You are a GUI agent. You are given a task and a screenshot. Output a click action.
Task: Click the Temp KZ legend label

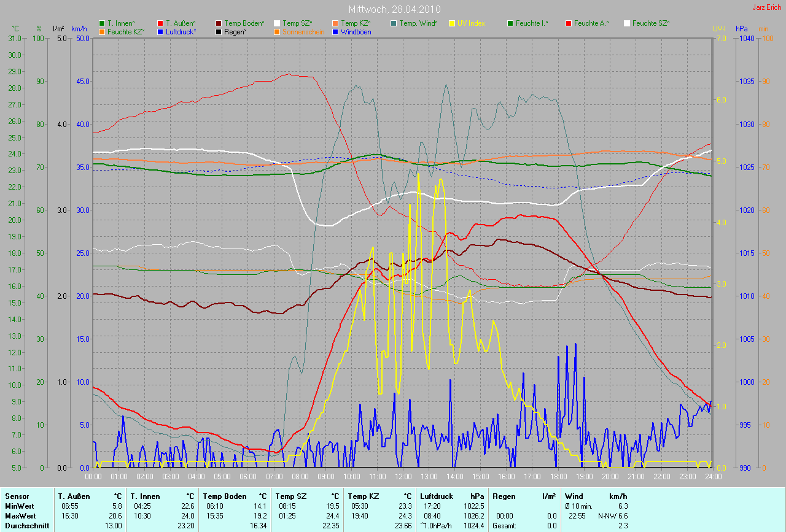pyautogui.click(x=356, y=23)
